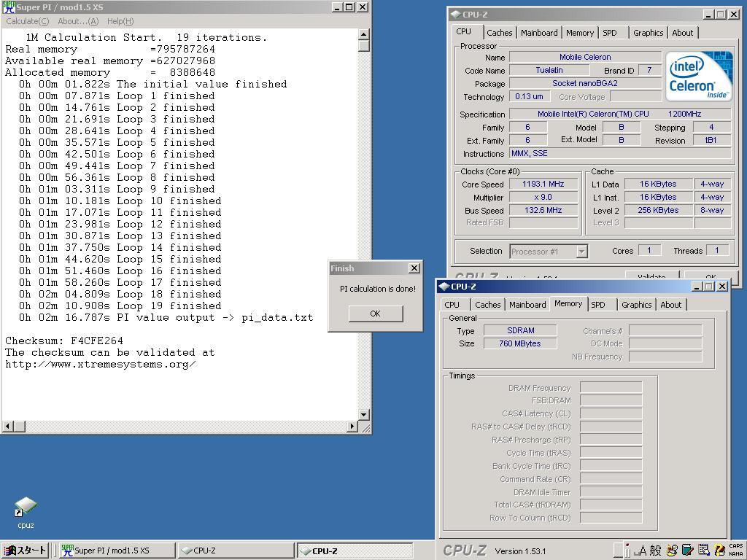The image size is (747, 560).
Task: Click Super PI vertical scrollbar up arrow
Action: (363, 34)
